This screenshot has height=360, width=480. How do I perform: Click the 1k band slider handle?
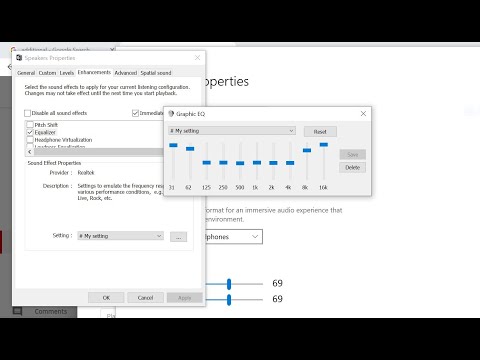(x=257, y=162)
